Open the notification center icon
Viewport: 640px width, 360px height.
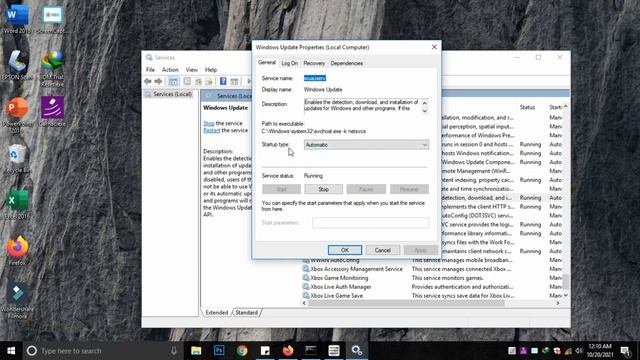(625, 351)
